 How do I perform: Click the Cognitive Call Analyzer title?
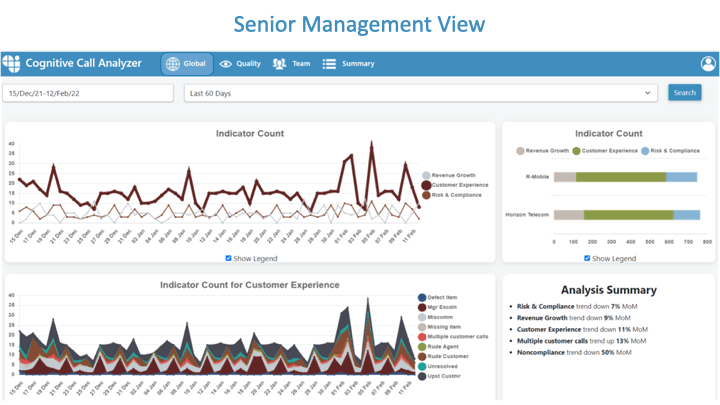pos(84,64)
